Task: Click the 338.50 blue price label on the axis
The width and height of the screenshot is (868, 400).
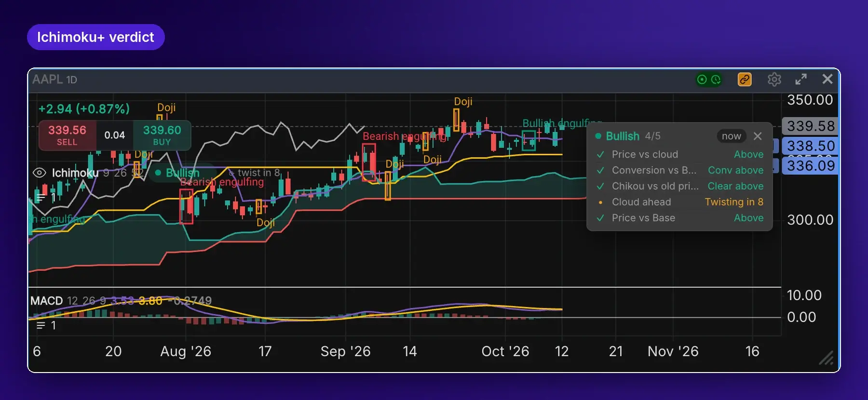Action: click(x=811, y=146)
